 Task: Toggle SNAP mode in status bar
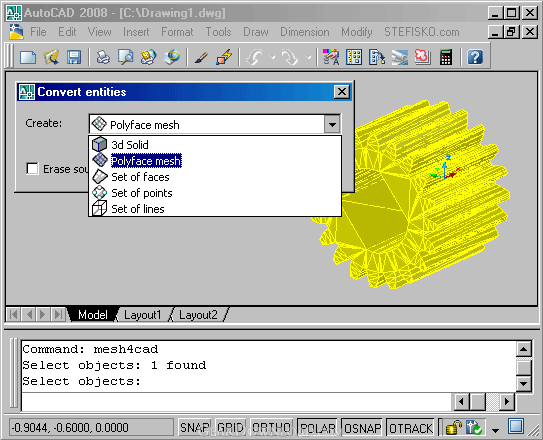[195, 428]
